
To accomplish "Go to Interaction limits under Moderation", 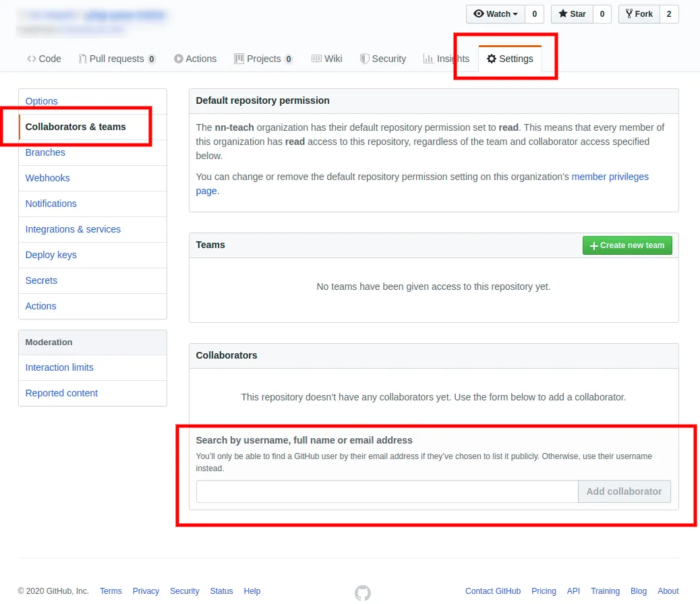I will (x=59, y=367).
